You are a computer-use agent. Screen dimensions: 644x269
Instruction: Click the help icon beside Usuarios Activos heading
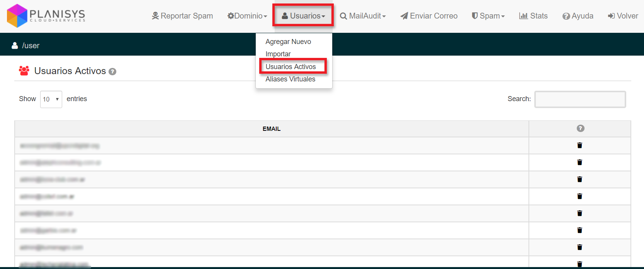112,71
